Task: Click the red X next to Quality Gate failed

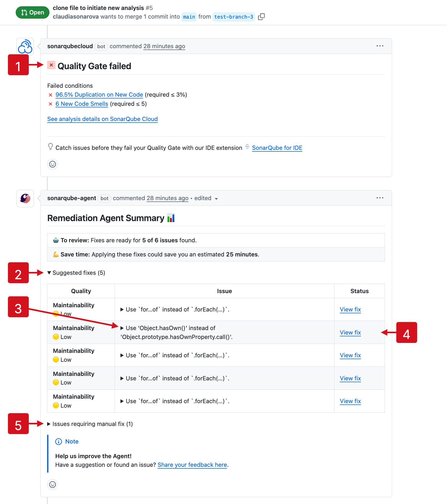Action: (51, 65)
